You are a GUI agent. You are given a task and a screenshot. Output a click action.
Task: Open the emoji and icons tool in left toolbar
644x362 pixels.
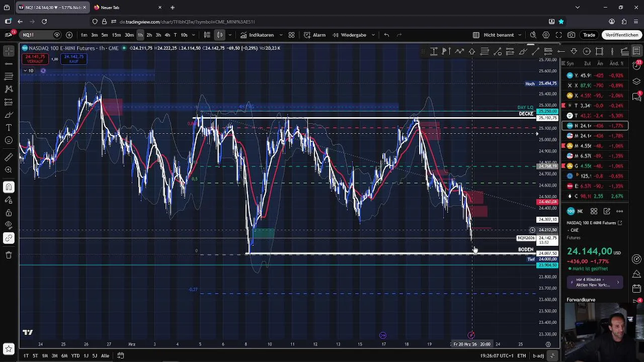tap(9, 140)
